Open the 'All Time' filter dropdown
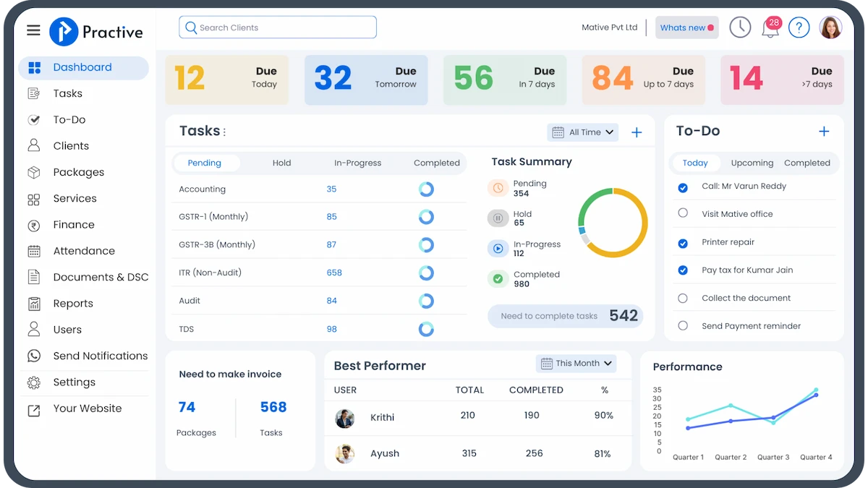Viewport: 868px width, 488px height. 583,132
